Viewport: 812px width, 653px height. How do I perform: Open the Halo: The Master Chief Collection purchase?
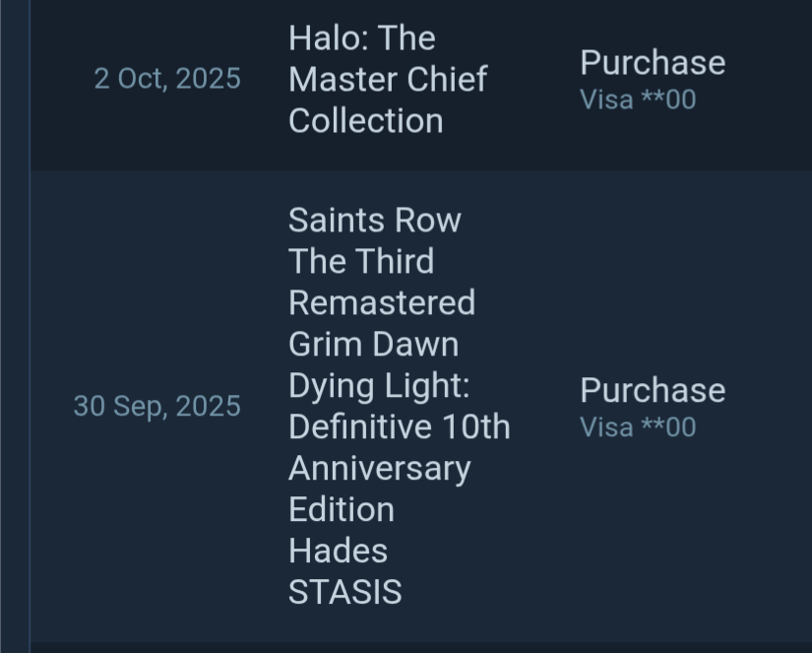coord(387,79)
